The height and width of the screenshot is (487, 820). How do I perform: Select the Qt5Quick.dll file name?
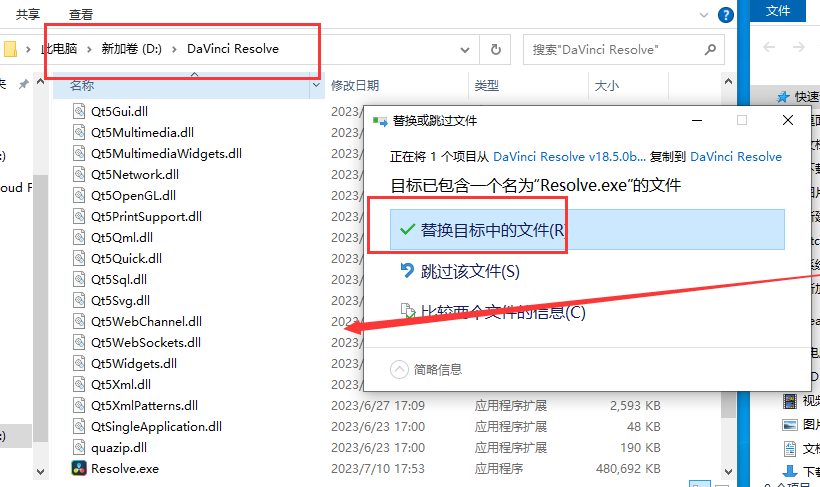126,258
